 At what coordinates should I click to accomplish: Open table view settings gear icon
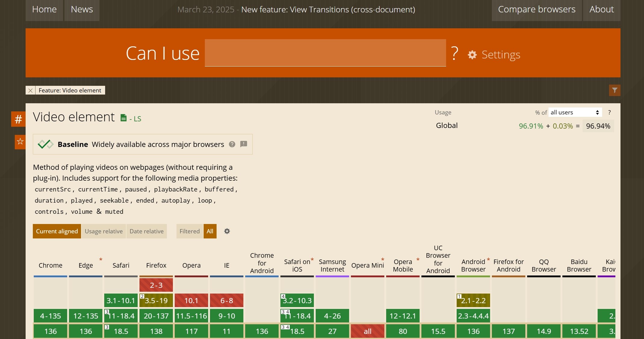(227, 231)
